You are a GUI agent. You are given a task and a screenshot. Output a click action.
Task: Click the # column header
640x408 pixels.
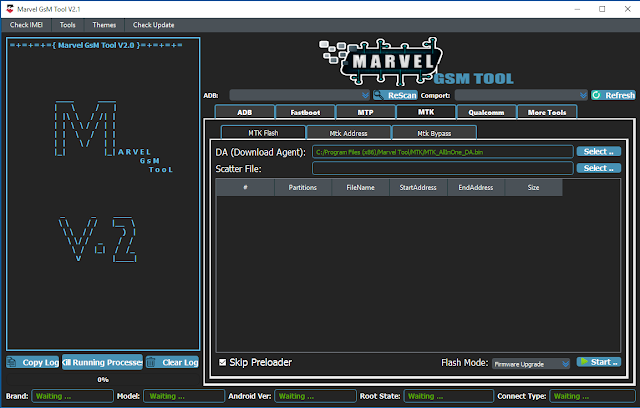click(245, 187)
